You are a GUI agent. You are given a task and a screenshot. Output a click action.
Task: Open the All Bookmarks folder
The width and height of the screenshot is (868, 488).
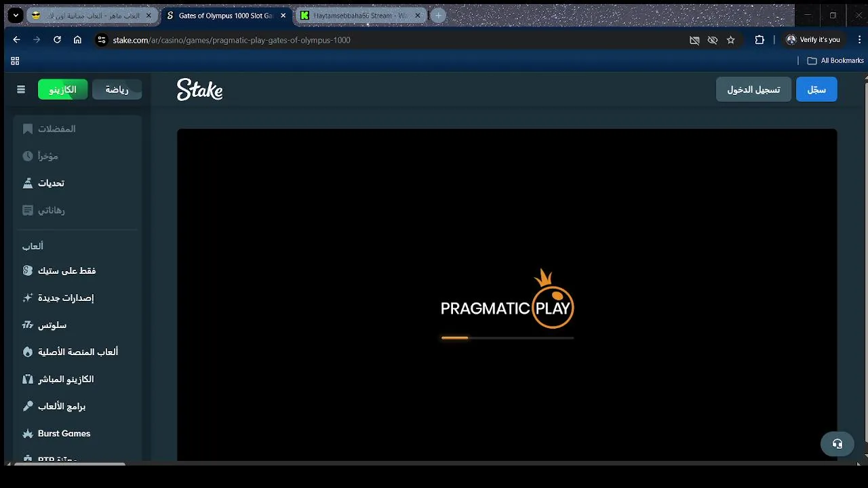tap(835, 60)
